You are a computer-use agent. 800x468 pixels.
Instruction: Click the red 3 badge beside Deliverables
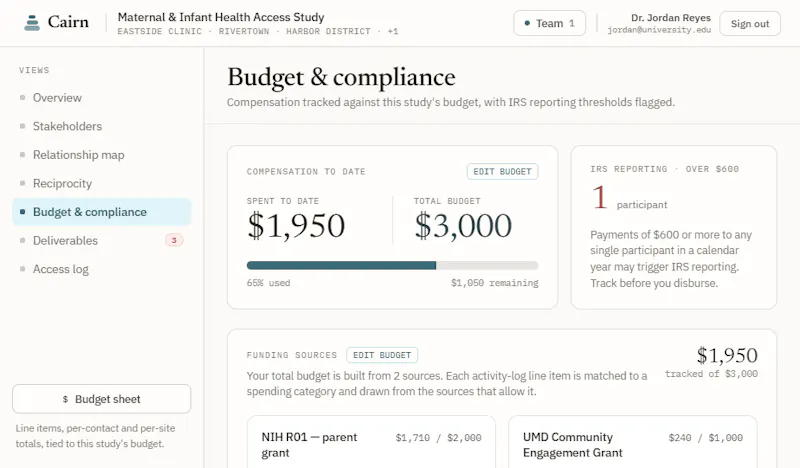174,240
